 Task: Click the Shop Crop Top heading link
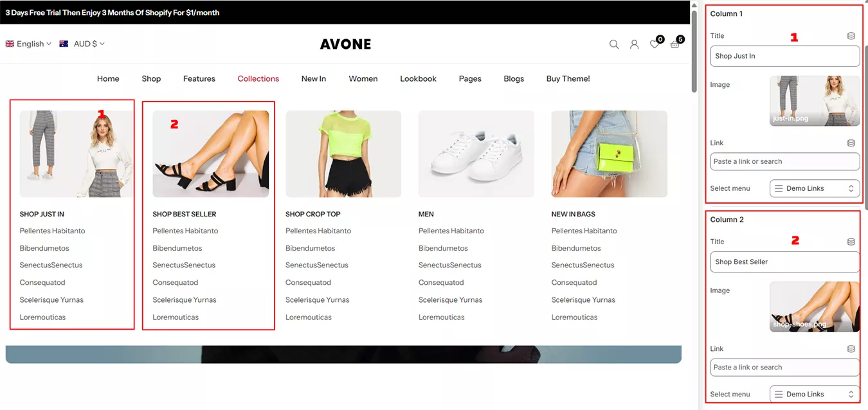(312, 214)
